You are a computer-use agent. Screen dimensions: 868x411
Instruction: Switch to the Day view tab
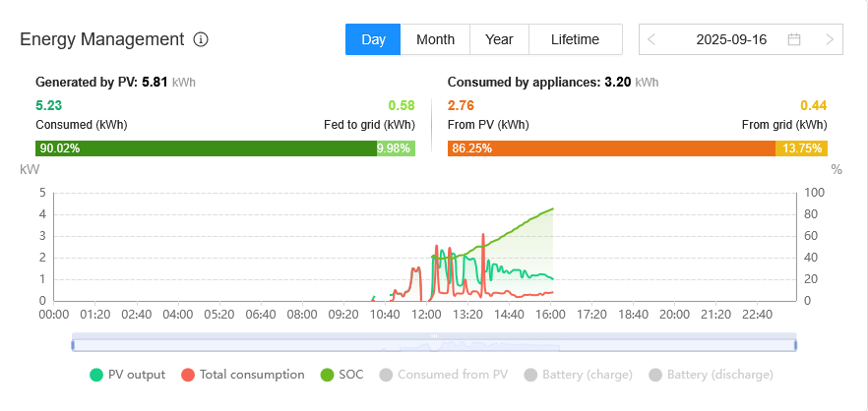click(373, 39)
